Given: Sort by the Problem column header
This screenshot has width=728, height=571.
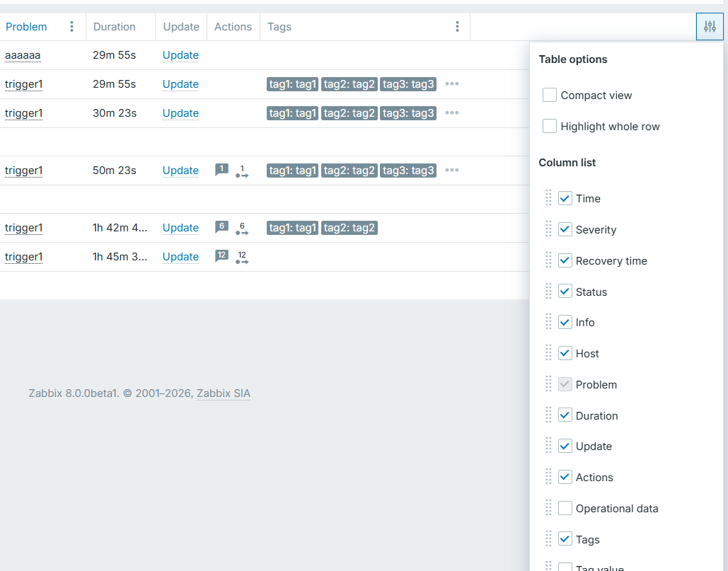Looking at the screenshot, I should pyautogui.click(x=26, y=27).
